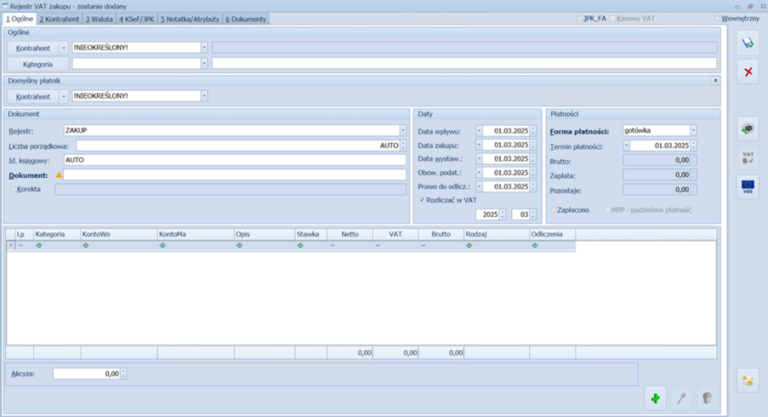Click the VIES EU flag icon
The height and width of the screenshot is (417, 768).
pyautogui.click(x=745, y=186)
